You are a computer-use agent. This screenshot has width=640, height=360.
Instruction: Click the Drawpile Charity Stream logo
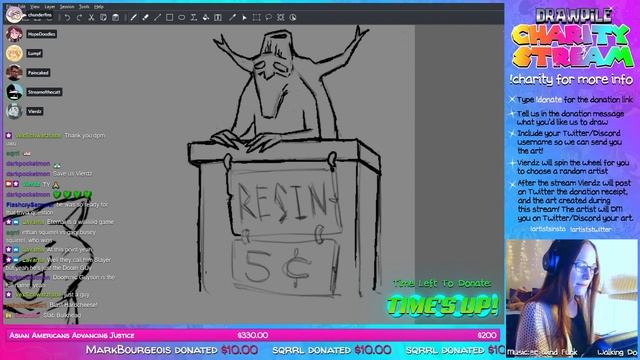tap(572, 38)
